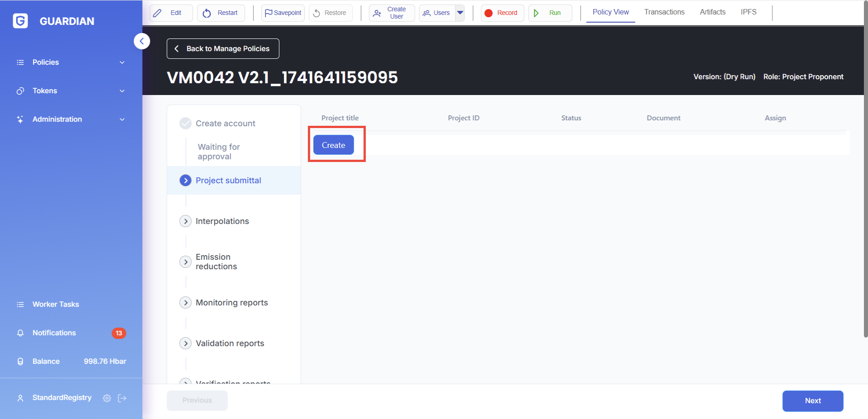Select the Create account step

(225, 124)
